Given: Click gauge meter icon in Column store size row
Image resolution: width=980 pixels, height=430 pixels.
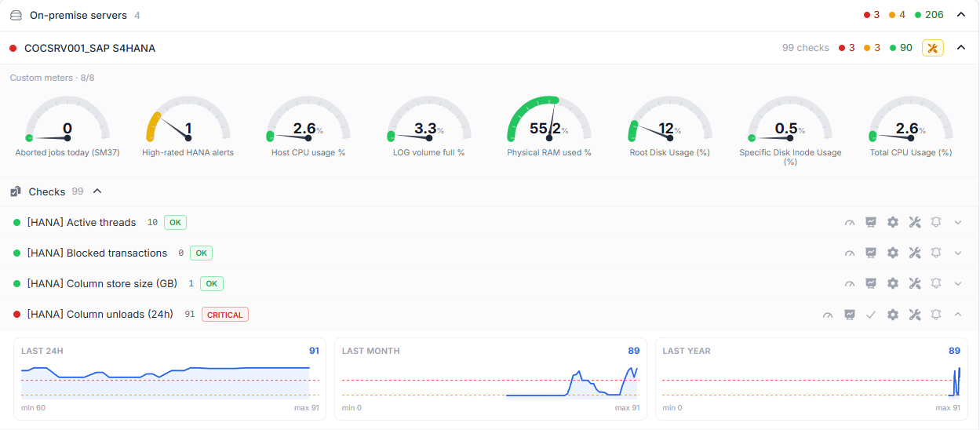Looking at the screenshot, I should click(850, 283).
